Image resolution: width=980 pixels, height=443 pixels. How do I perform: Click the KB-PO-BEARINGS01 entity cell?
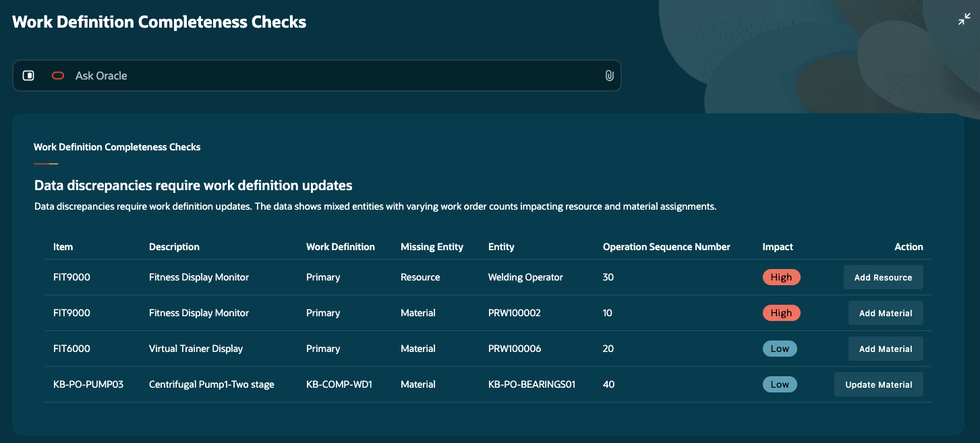pos(531,384)
